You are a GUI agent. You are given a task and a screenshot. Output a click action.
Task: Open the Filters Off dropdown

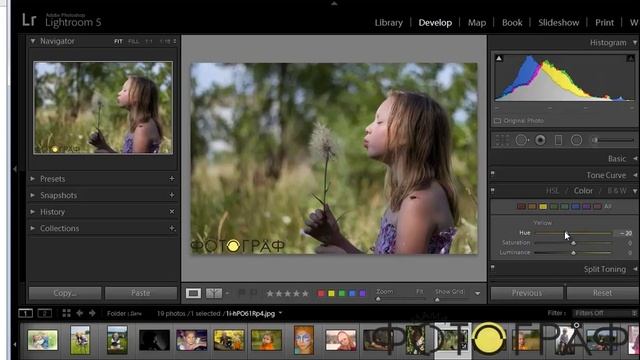[x=604, y=313]
